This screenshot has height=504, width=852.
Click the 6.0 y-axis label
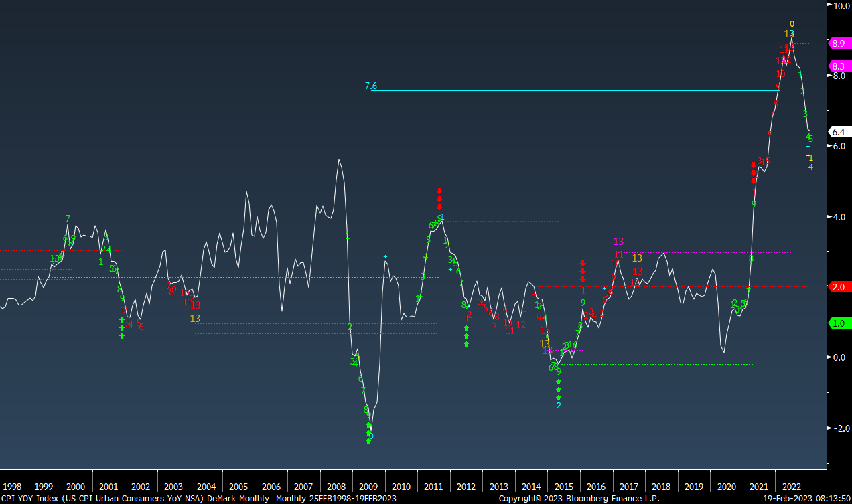840,146
